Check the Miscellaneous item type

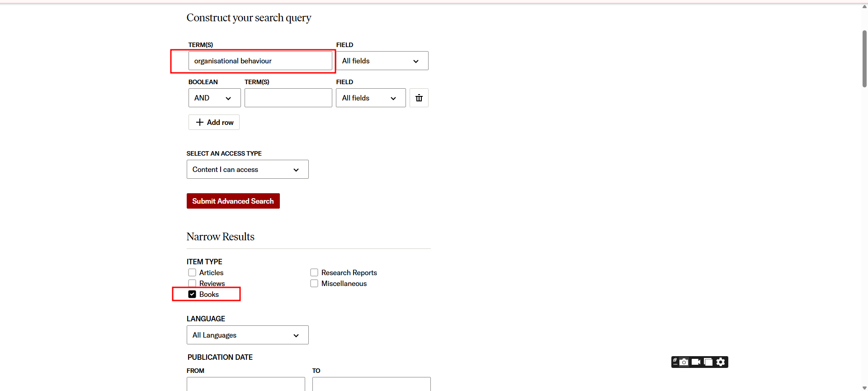click(x=314, y=283)
